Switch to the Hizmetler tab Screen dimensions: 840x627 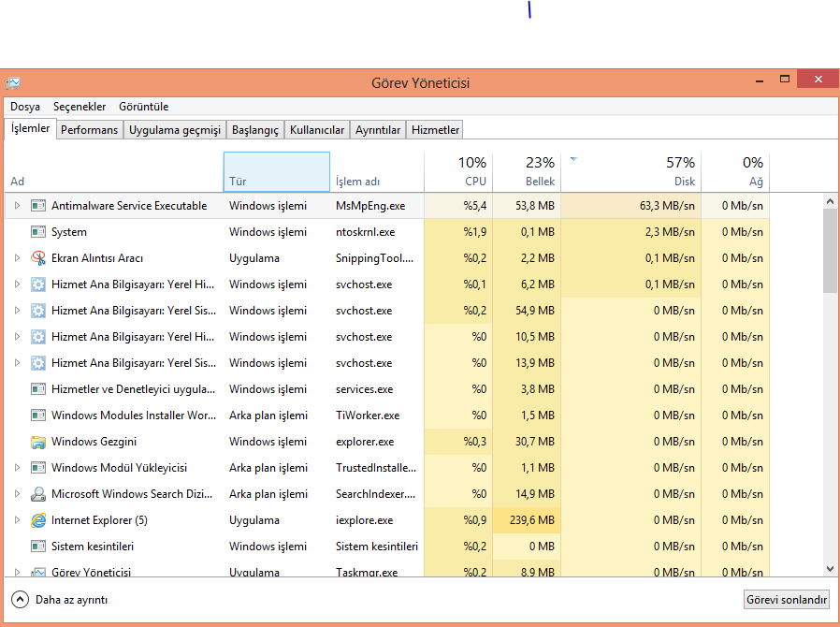click(x=436, y=130)
